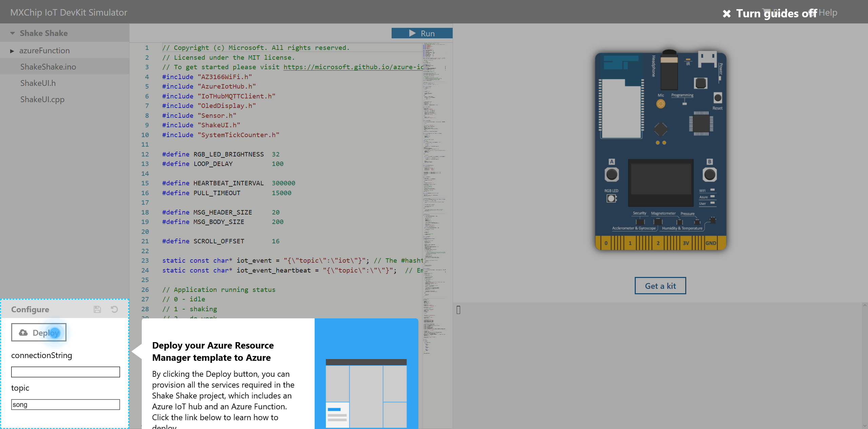Click the topic input field containing song
Screen dimensions: 868x429
pyautogui.click(x=65, y=404)
